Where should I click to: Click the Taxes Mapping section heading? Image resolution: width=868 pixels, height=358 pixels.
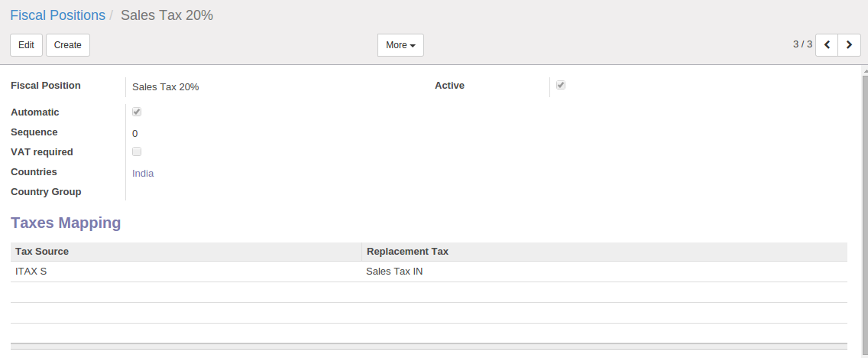pos(66,223)
